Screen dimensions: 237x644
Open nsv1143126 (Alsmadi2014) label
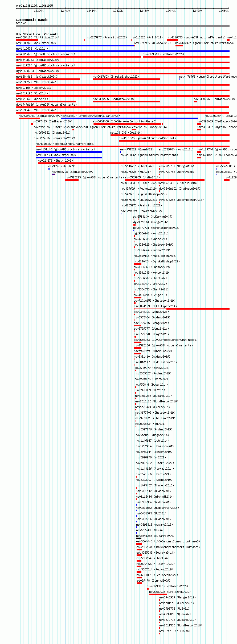155,469
